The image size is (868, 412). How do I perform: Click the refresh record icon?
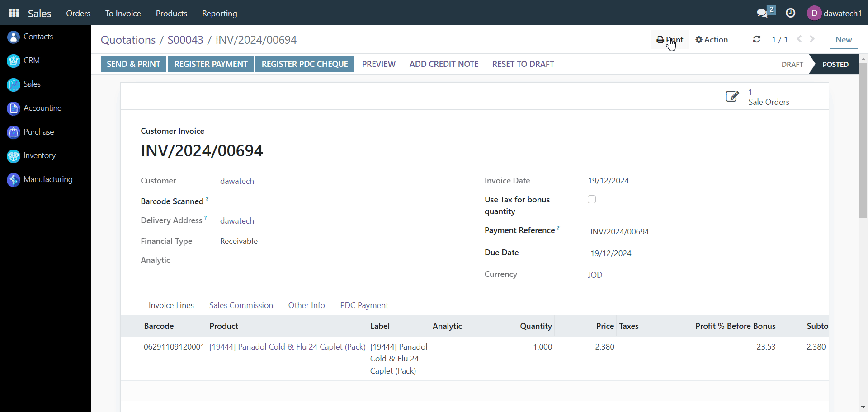756,39
